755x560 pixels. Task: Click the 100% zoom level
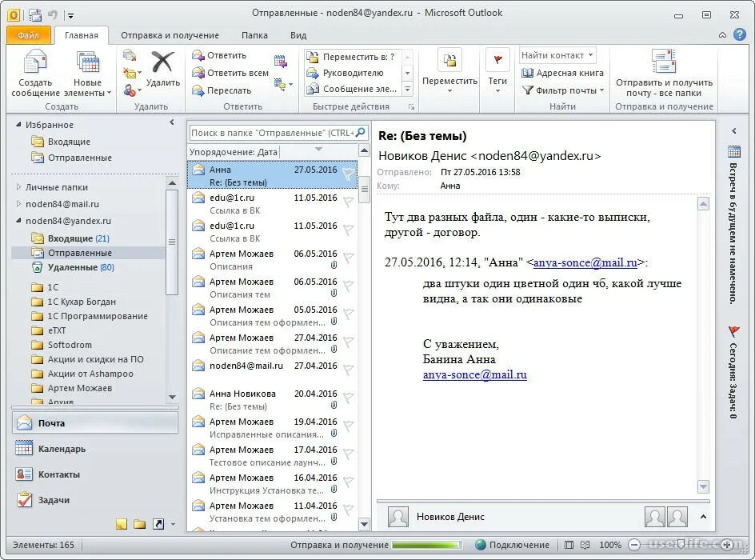click(x=609, y=545)
